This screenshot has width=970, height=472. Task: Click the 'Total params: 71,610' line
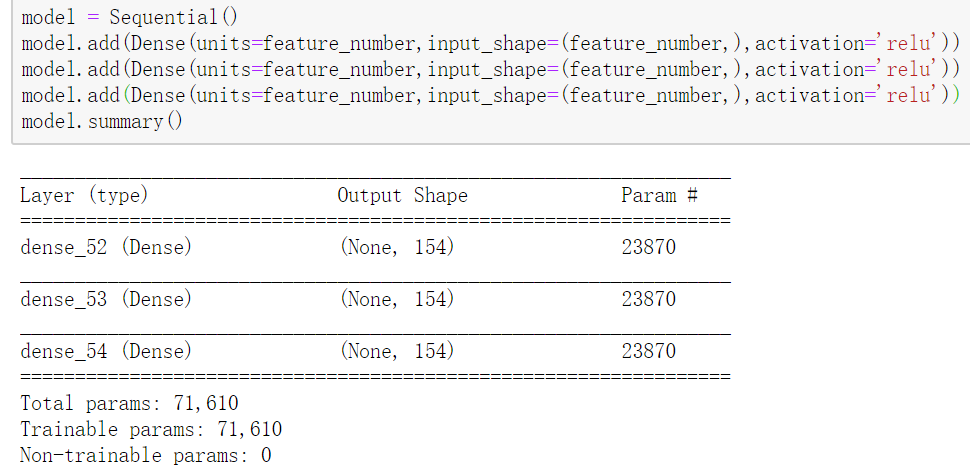click(129, 404)
